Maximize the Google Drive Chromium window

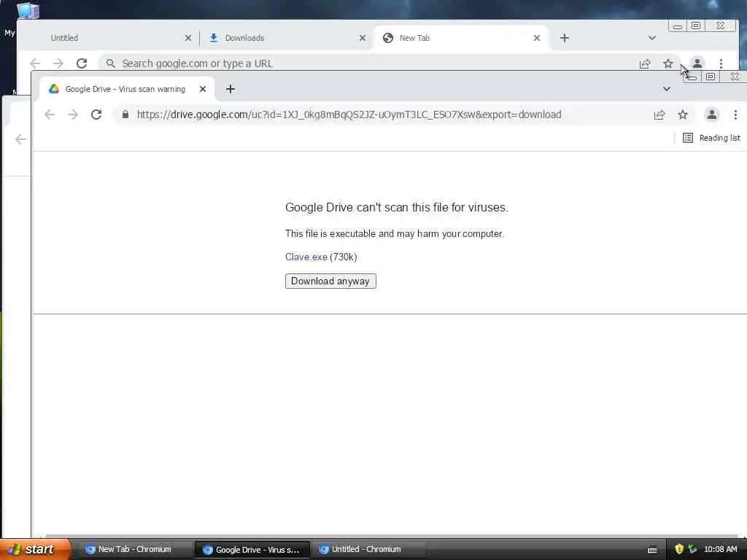(711, 77)
